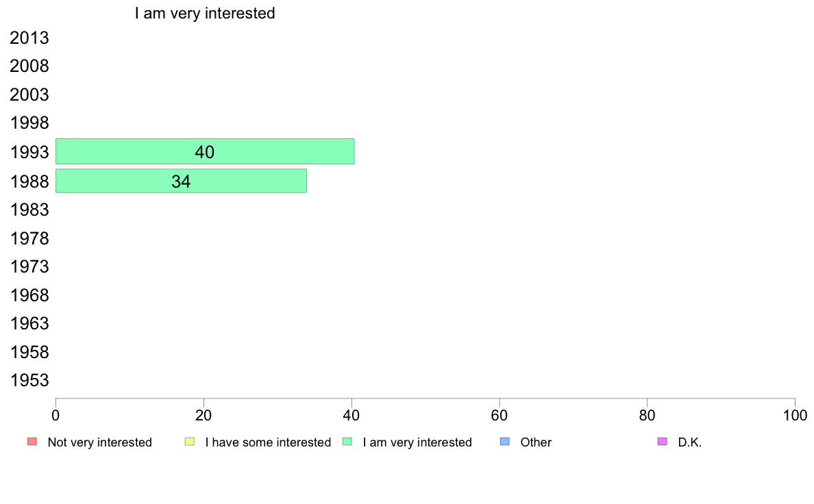Screen dimensions: 814x504
Task: Click the 1988 year label
Action: pyautogui.click(x=29, y=181)
